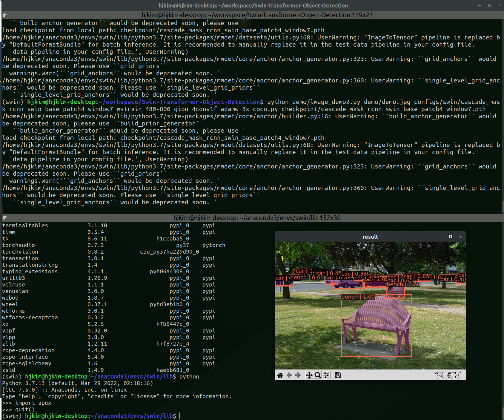Image resolution: width=504 pixels, height=420 pixels.
Task: Close the result figure window
Action: pyautogui.click(x=461, y=237)
